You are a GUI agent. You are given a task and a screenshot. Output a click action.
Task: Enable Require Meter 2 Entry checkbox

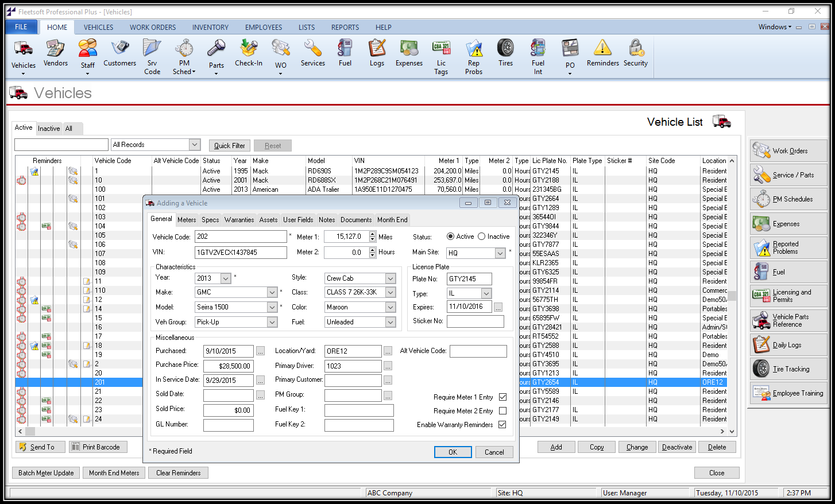pyautogui.click(x=502, y=411)
